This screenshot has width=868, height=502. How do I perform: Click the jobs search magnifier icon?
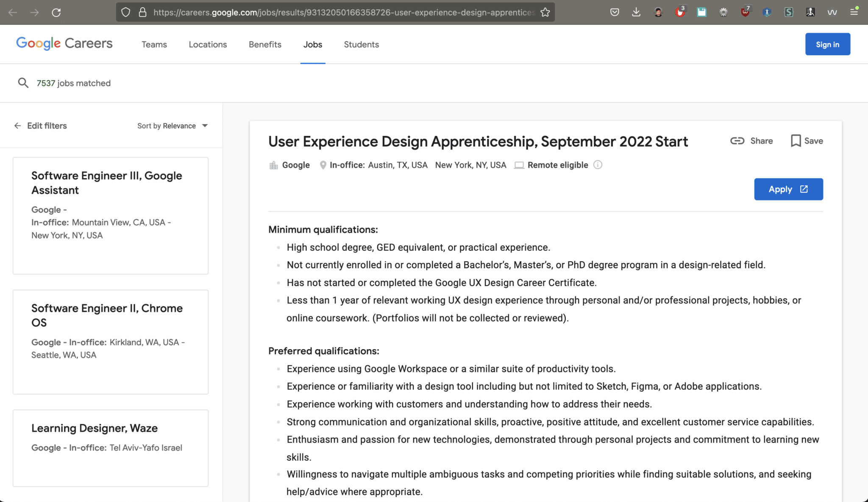(x=23, y=83)
